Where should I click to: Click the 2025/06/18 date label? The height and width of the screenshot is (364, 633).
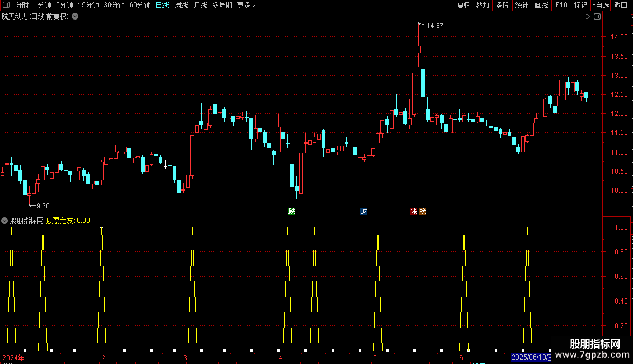tap(531, 357)
